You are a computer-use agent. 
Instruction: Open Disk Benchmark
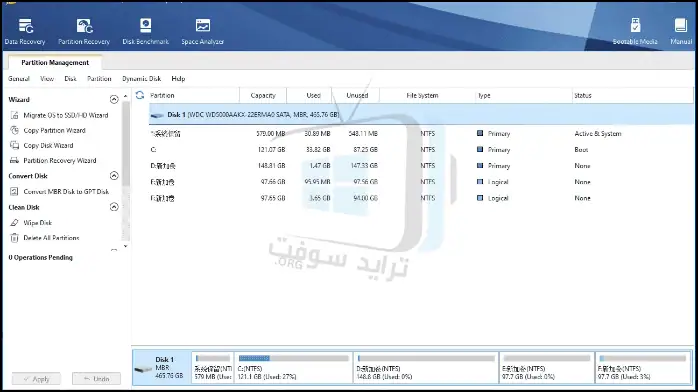click(x=146, y=32)
